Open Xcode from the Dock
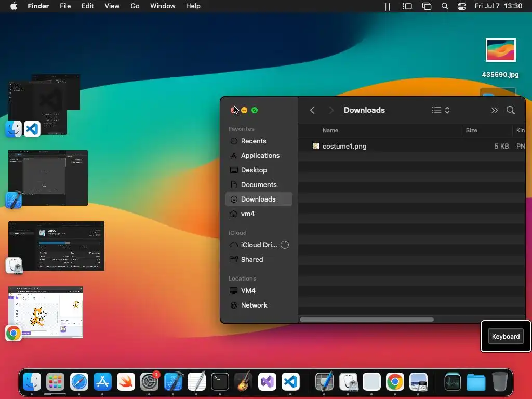This screenshot has width=532, height=399. (x=173, y=382)
